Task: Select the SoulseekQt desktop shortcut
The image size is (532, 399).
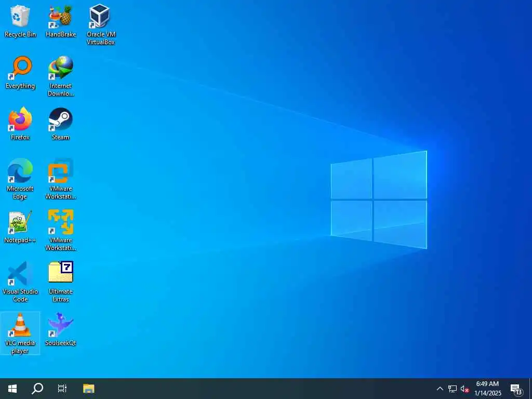Action: click(x=61, y=329)
